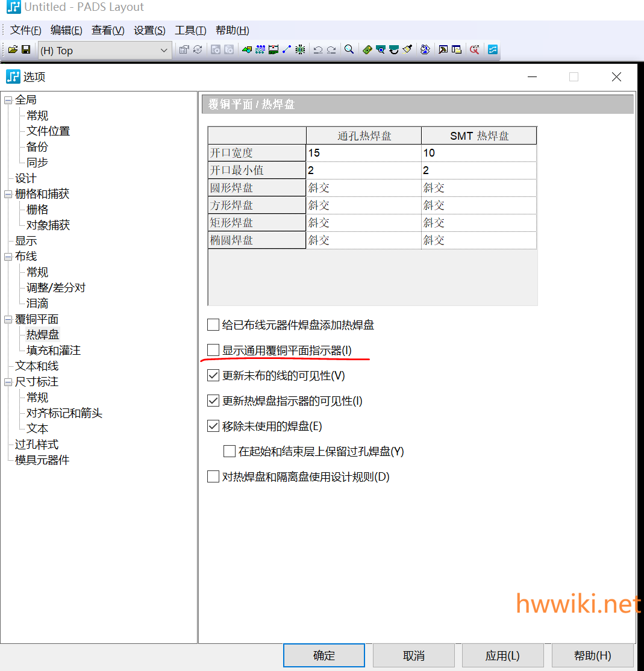Collapse the 尺寸标注 tree node
The image size is (644, 671).
pyautogui.click(x=8, y=382)
